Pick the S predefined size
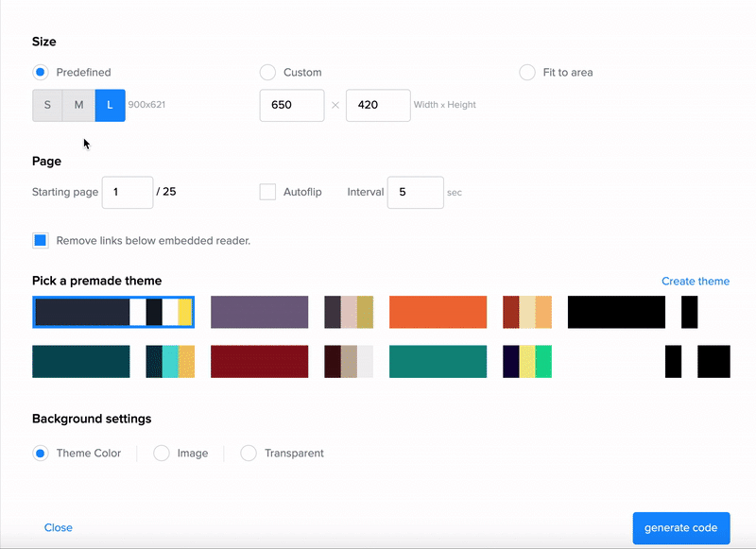756x549 pixels. pyautogui.click(x=48, y=105)
